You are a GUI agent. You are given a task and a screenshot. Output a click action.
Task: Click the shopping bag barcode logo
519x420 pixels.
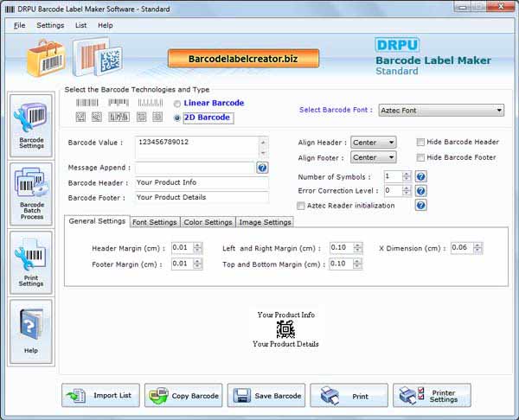click(x=47, y=58)
